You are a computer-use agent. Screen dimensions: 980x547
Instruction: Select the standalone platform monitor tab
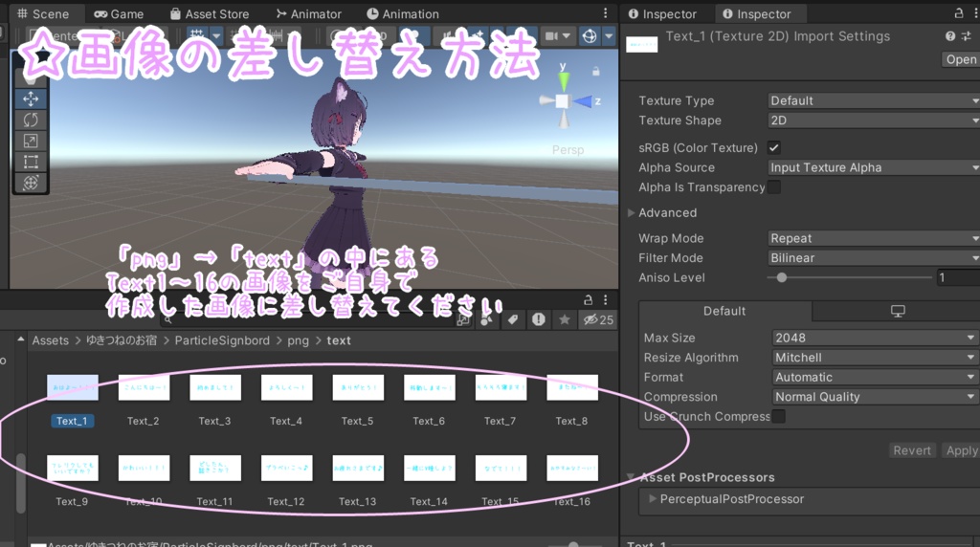click(898, 311)
